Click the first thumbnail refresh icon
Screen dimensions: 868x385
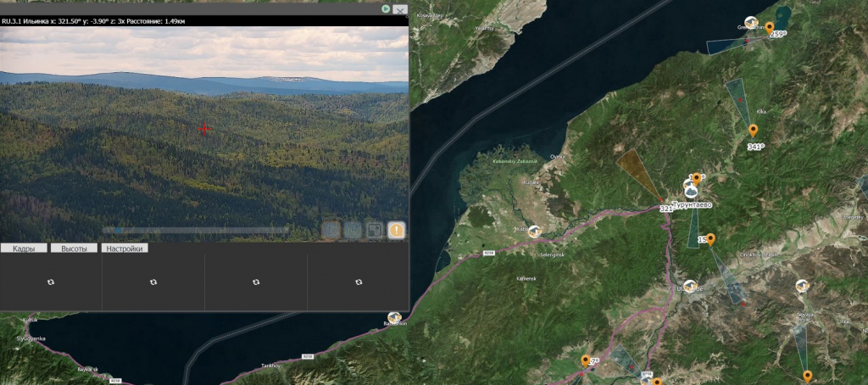51,282
